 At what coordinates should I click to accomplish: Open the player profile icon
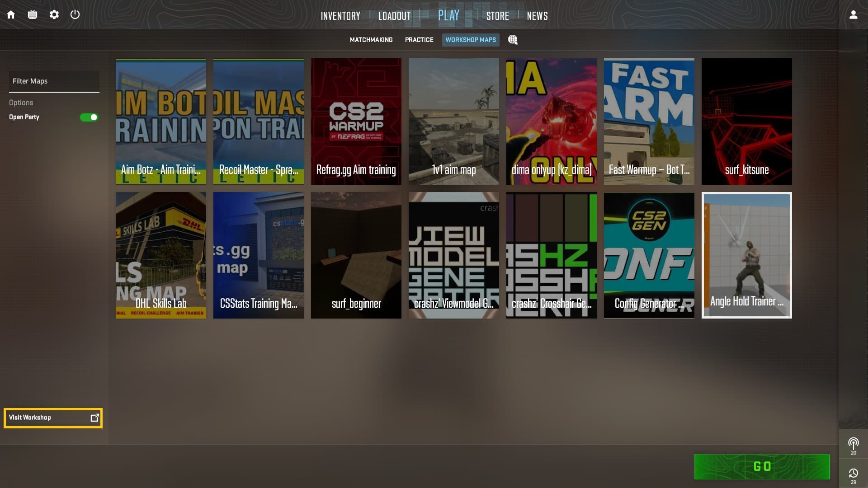point(853,15)
